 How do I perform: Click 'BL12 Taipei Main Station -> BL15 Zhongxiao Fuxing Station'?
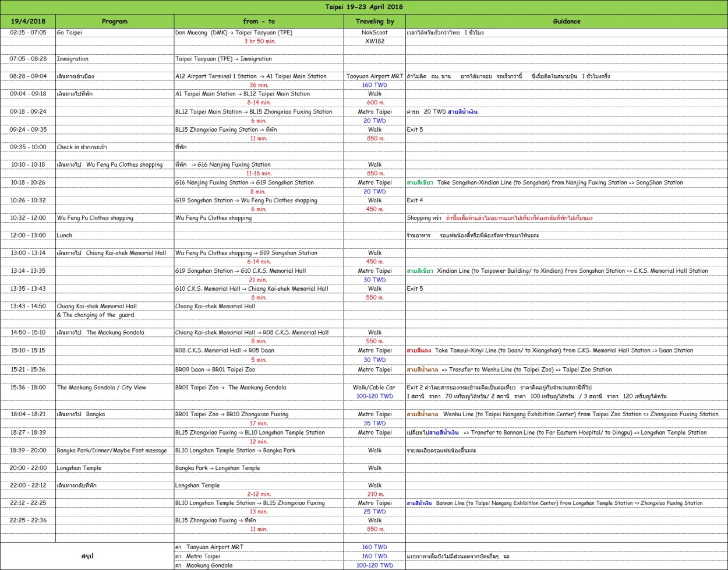[259, 112]
